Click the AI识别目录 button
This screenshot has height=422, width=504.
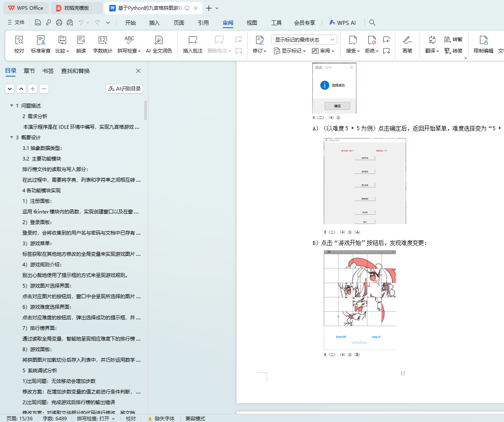(124, 88)
